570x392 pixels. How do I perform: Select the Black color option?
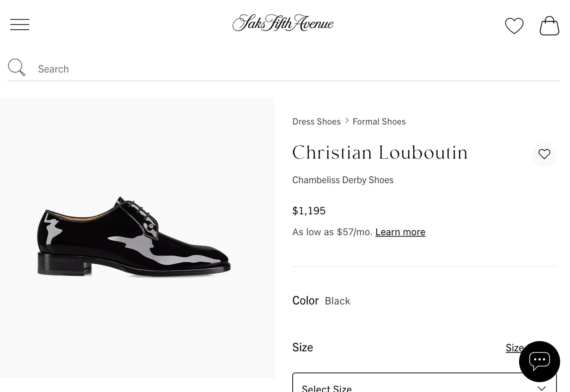point(337,301)
